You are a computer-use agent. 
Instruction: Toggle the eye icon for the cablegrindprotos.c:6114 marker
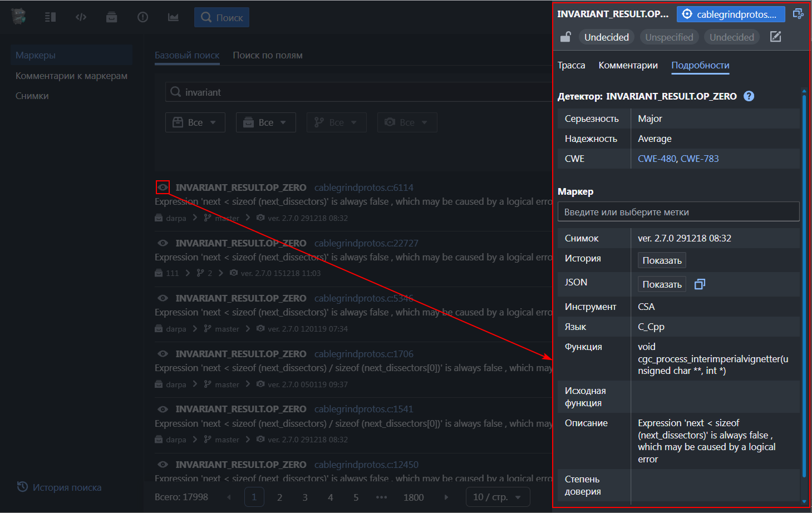(163, 188)
